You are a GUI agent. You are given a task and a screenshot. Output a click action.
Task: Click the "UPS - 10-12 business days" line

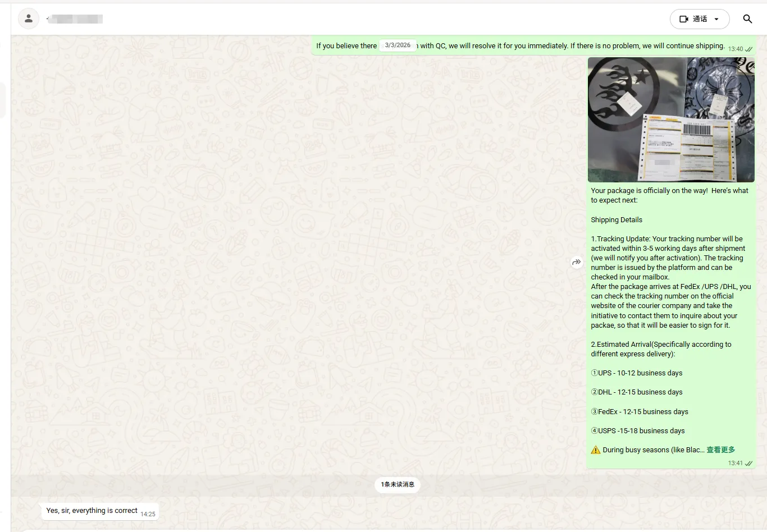pyautogui.click(x=640, y=373)
